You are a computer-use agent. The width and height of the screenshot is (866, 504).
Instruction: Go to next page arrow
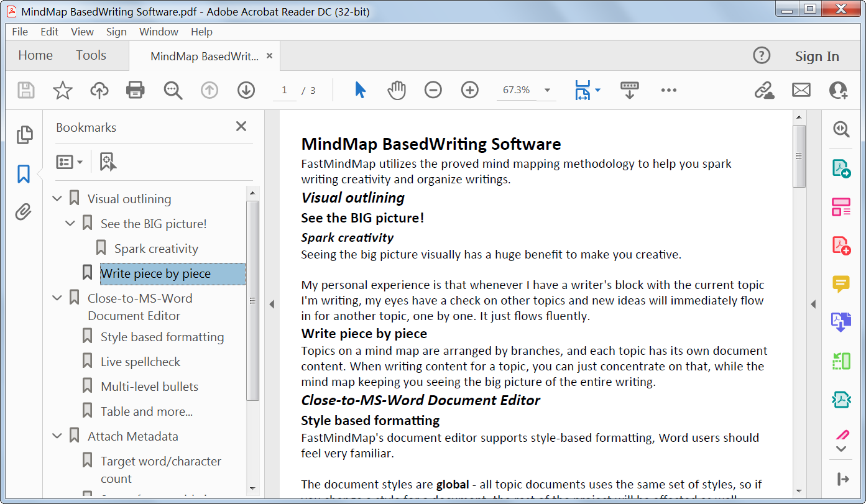tap(246, 90)
